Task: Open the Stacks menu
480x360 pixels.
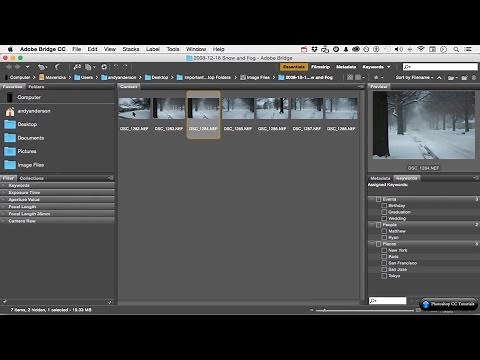Action: [131, 49]
